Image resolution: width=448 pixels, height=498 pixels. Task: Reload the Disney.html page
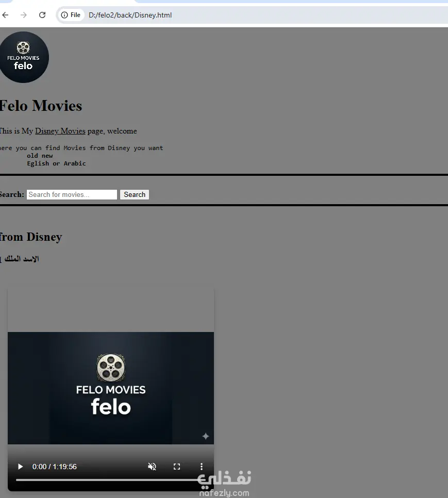(42, 15)
